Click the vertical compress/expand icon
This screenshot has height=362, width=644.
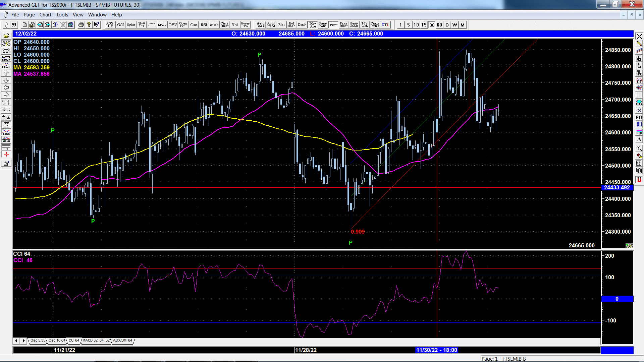6,117
